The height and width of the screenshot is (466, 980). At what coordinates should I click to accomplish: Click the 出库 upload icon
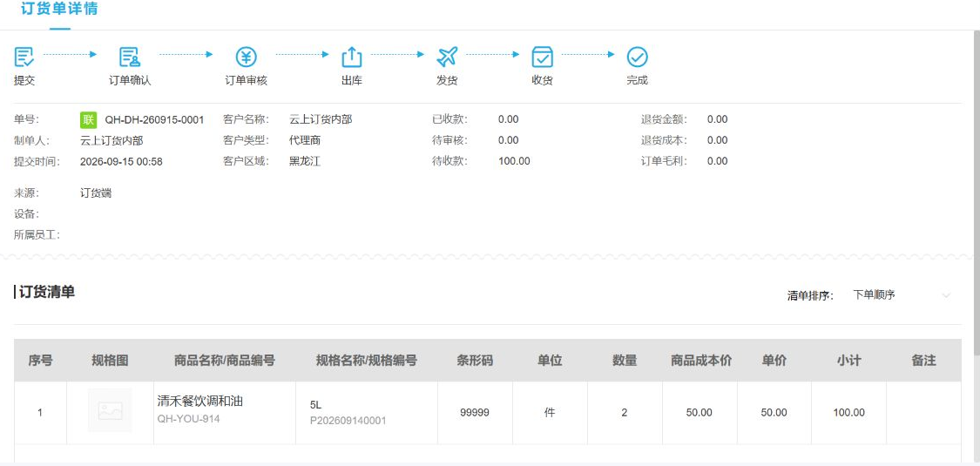click(x=352, y=57)
